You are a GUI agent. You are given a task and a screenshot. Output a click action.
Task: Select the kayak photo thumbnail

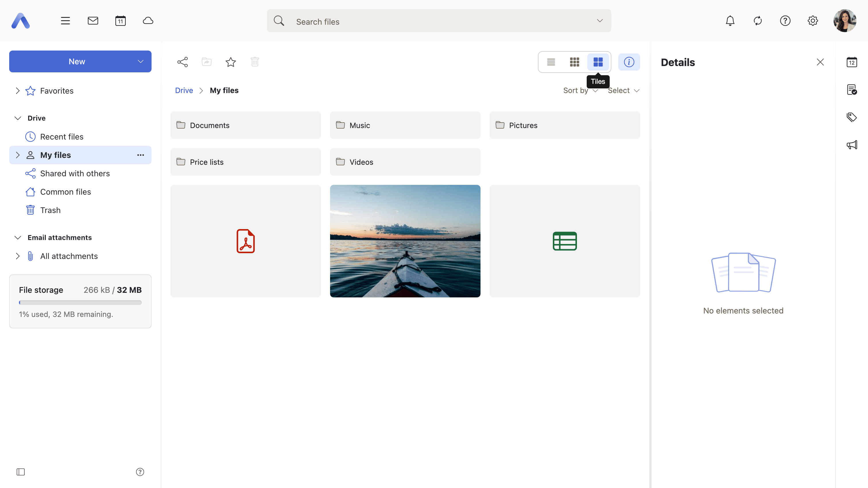(405, 241)
